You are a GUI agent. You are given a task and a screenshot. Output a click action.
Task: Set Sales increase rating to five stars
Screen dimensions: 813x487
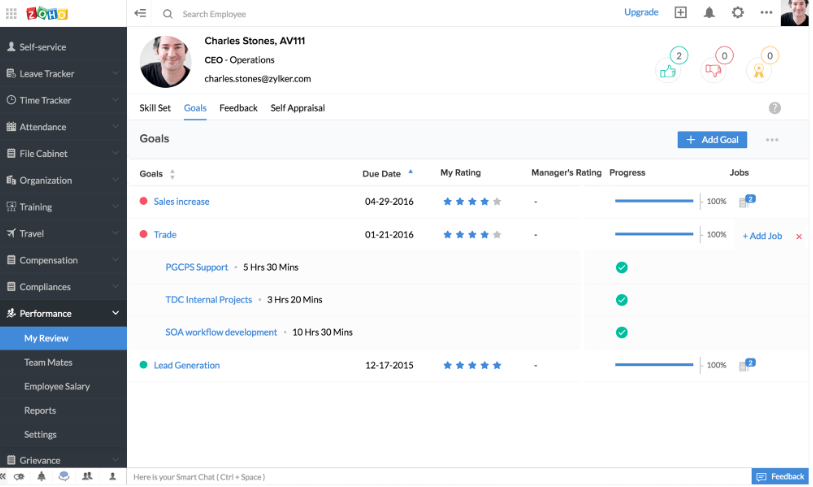pos(497,201)
